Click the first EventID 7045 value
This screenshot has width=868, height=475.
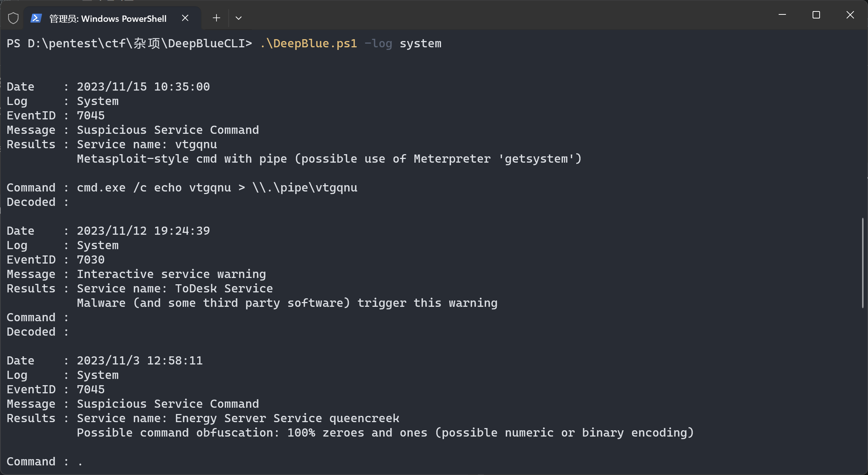(91, 116)
